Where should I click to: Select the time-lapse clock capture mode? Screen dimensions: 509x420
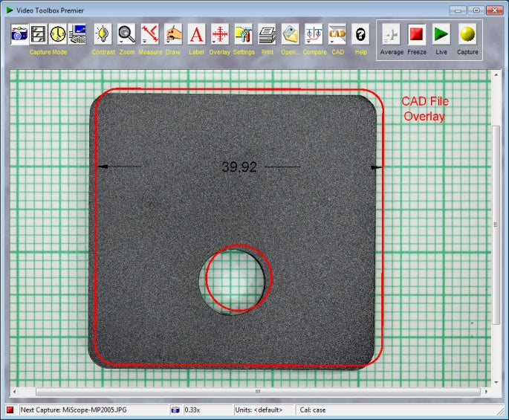(x=58, y=34)
